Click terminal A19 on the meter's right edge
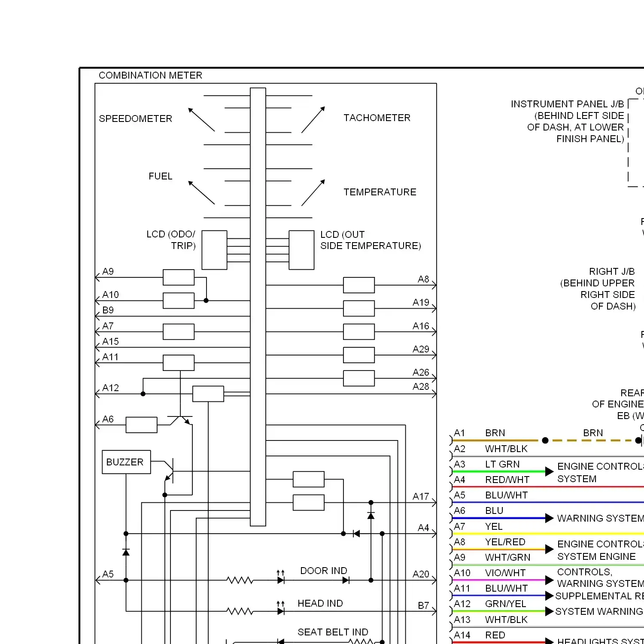 point(421,303)
